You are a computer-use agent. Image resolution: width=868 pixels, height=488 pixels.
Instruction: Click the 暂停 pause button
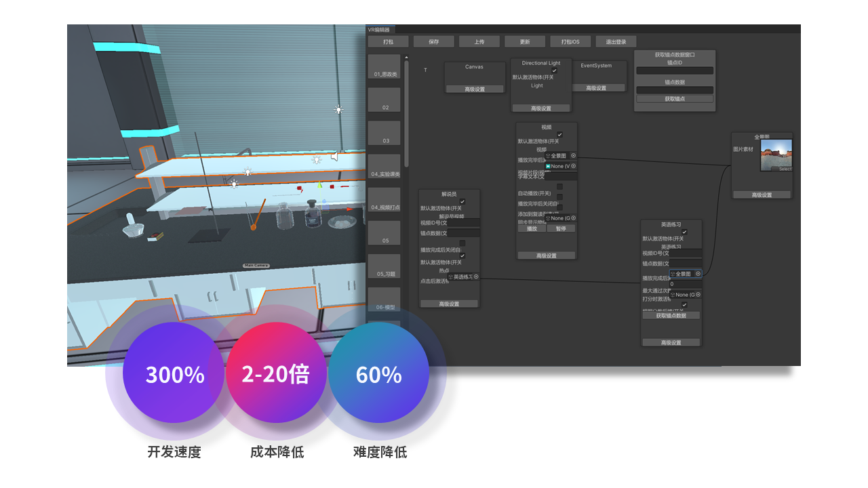561,228
